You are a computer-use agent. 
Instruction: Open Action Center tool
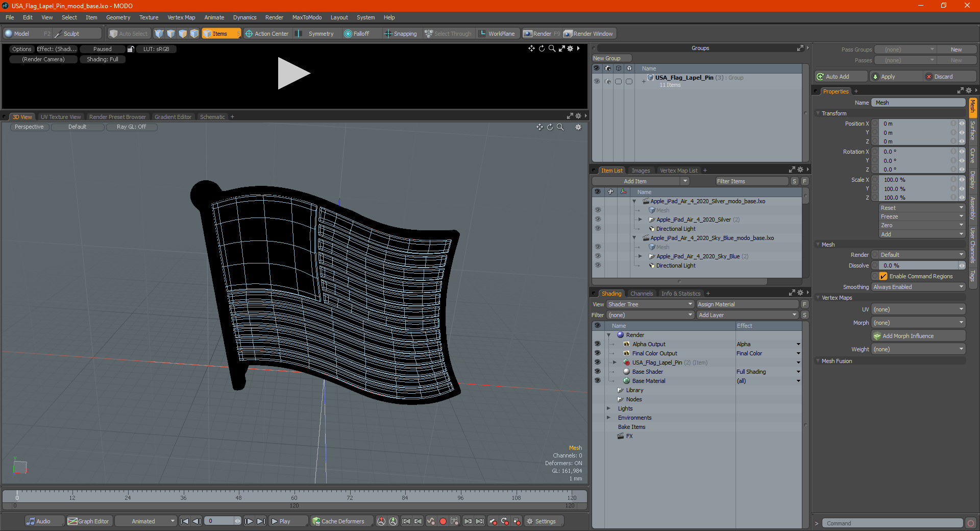point(267,34)
